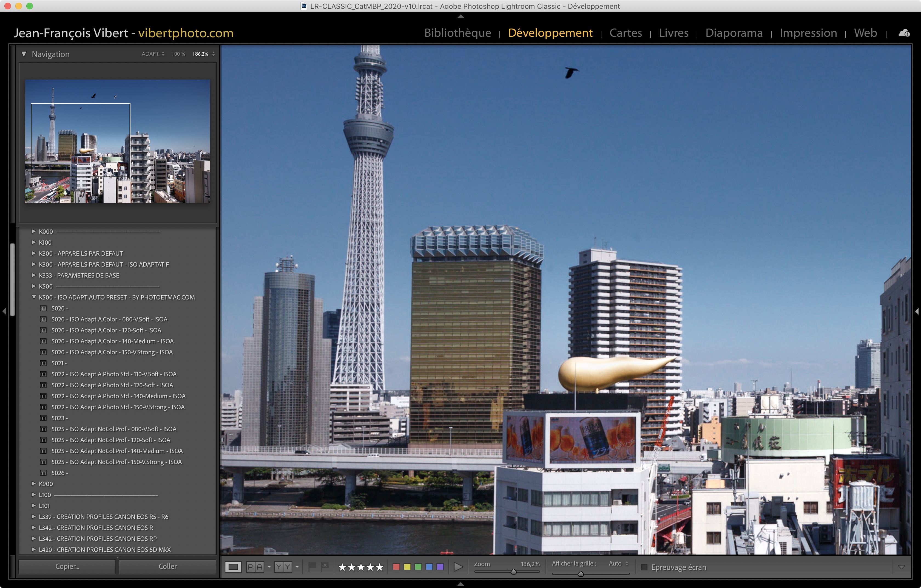Apply the green color label
Screen dimensions: 921x588
418,567
